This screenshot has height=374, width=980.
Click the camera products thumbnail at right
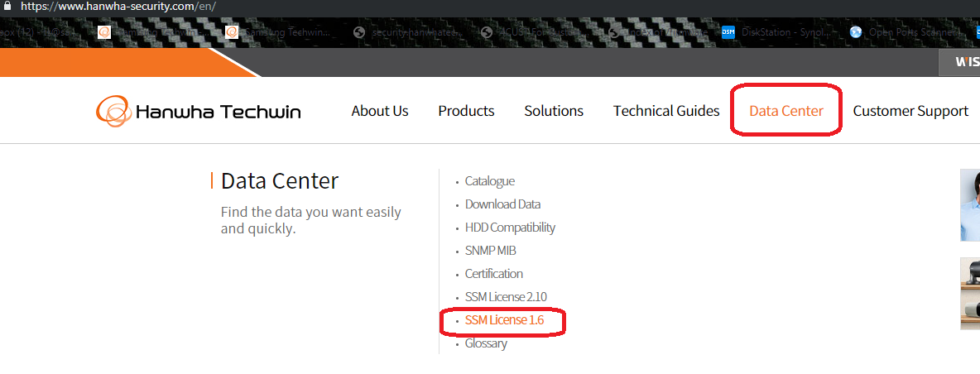pos(970,294)
